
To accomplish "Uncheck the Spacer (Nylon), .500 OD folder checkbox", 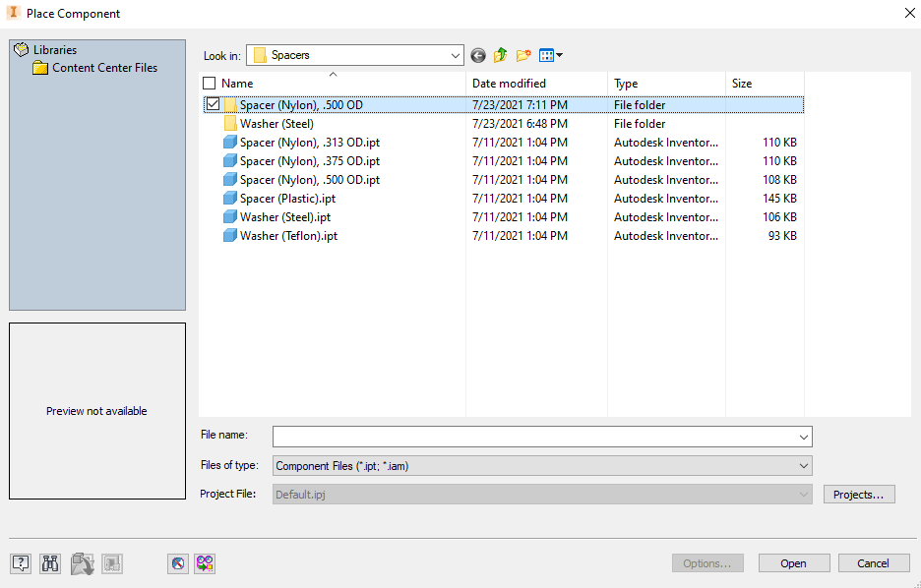I will [x=213, y=104].
